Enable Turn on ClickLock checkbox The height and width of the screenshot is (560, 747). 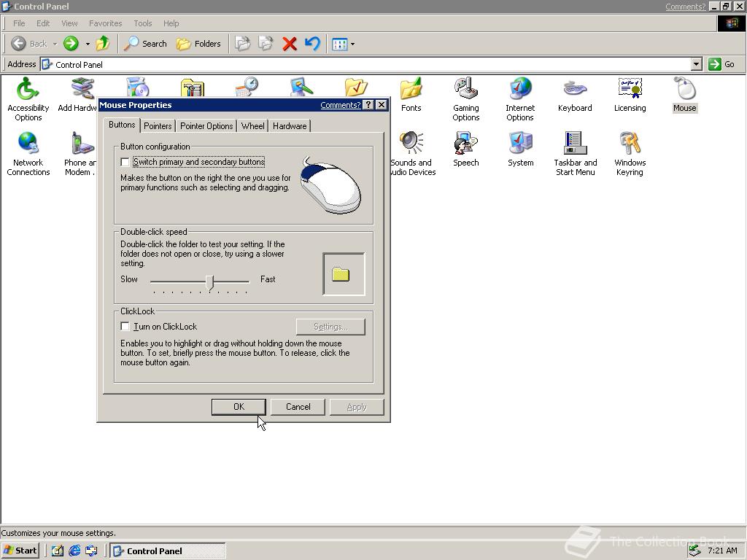point(125,327)
